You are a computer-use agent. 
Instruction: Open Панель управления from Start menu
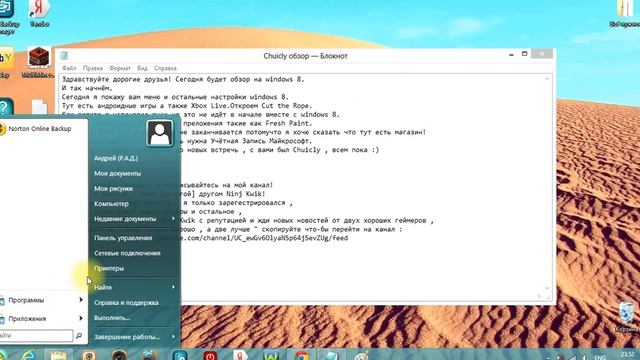(123, 238)
